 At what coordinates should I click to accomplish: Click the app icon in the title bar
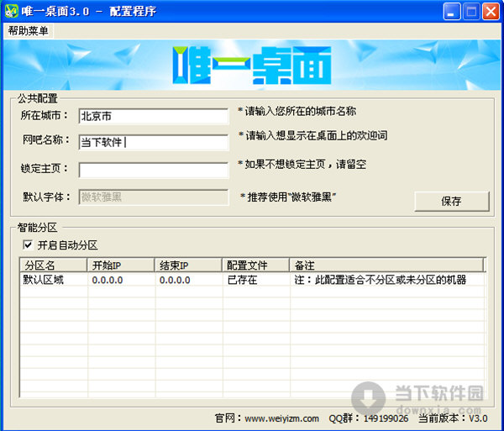coord(11,11)
